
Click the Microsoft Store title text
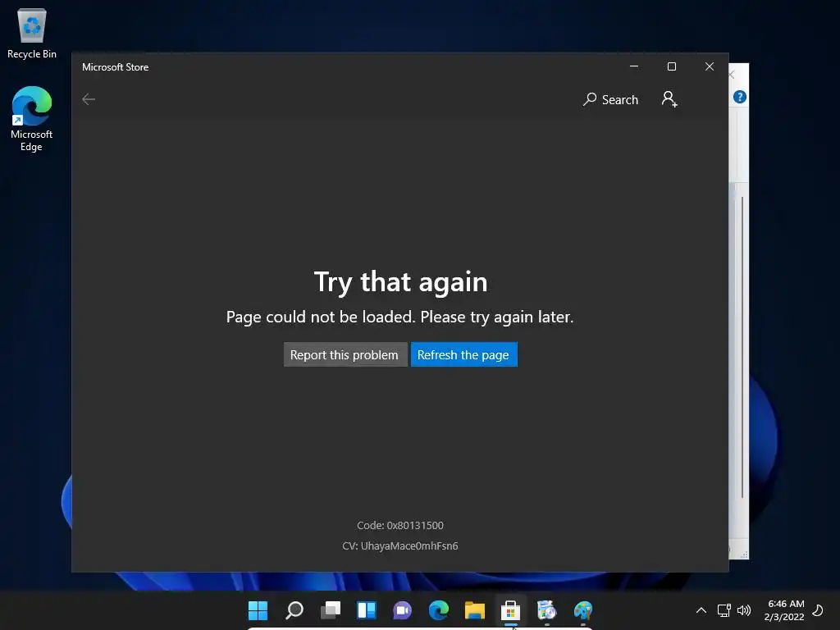pos(115,67)
